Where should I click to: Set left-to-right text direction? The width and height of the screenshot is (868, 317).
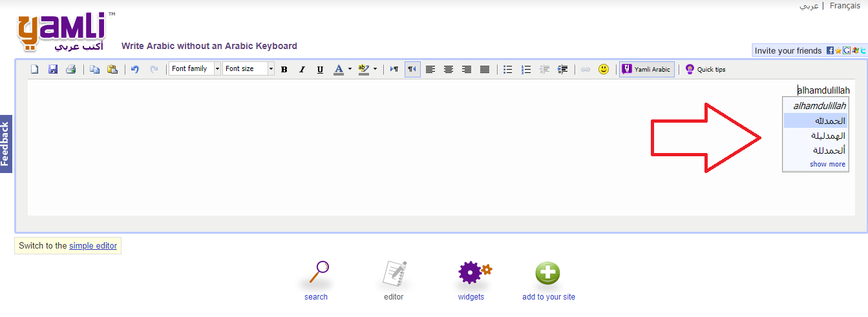[394, 69]
